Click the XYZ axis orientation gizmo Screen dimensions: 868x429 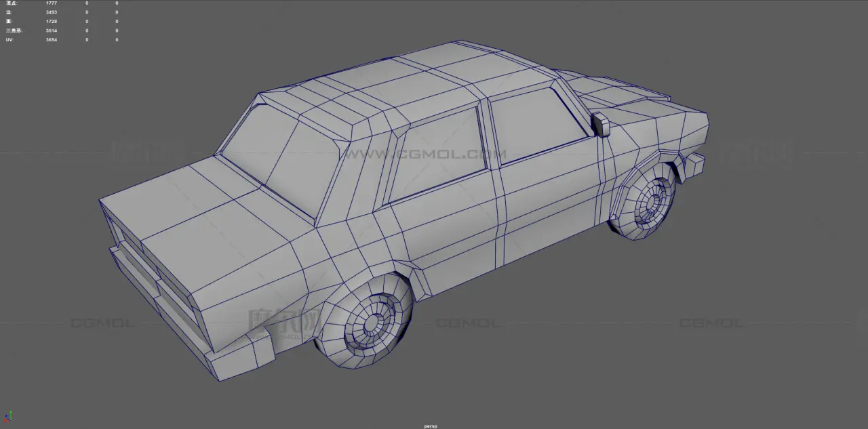(8, 415)
